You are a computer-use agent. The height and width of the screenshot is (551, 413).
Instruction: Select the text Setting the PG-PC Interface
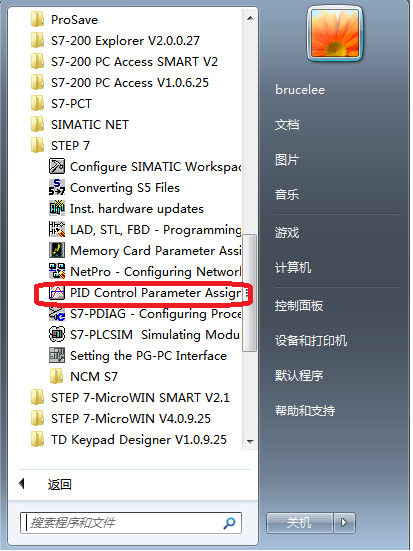pos(148,356)
